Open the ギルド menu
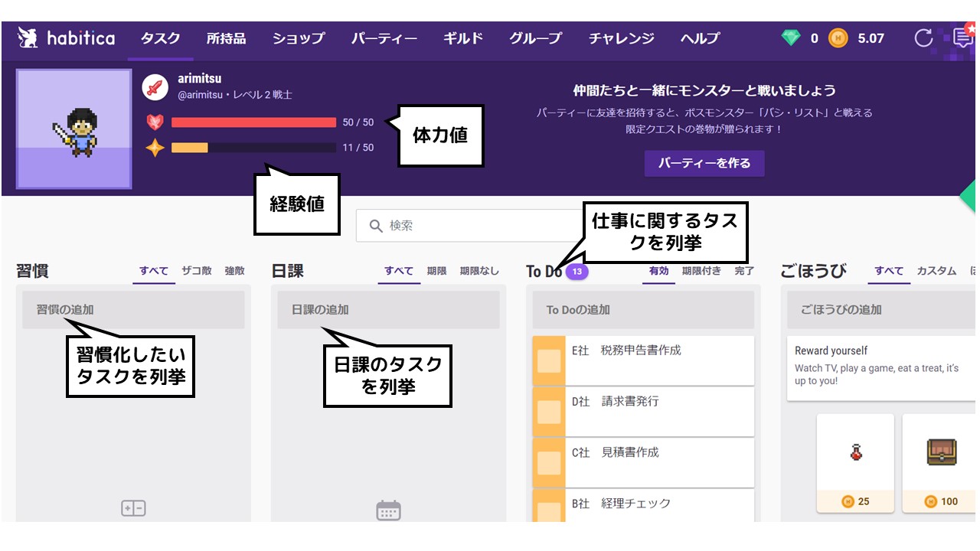The width and height of the screenshot is (980, 551). 463,38
